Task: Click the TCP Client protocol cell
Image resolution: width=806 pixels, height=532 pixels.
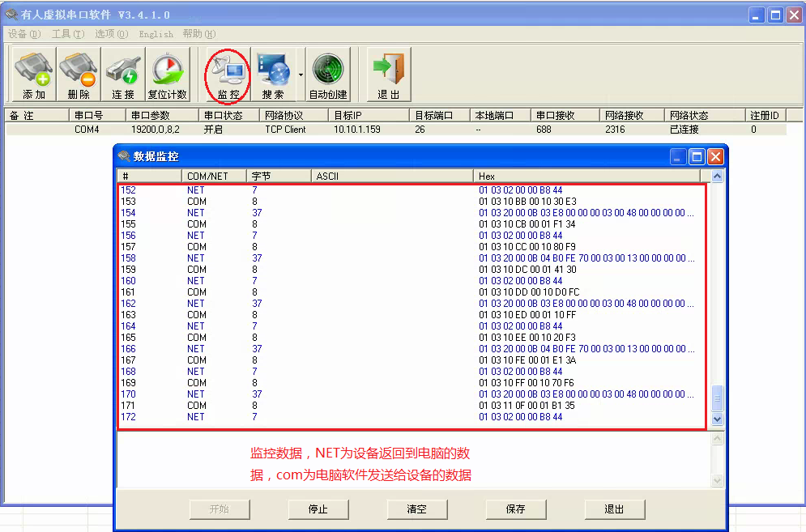Action: 285,130
